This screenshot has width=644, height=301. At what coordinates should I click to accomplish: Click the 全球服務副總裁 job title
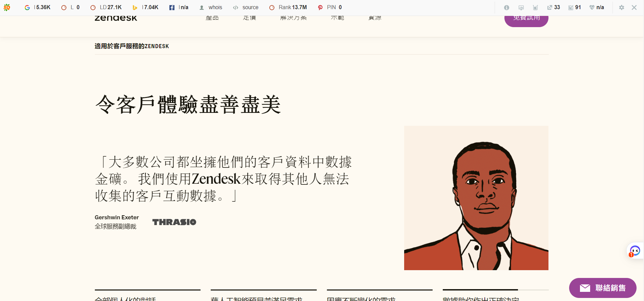116,226
